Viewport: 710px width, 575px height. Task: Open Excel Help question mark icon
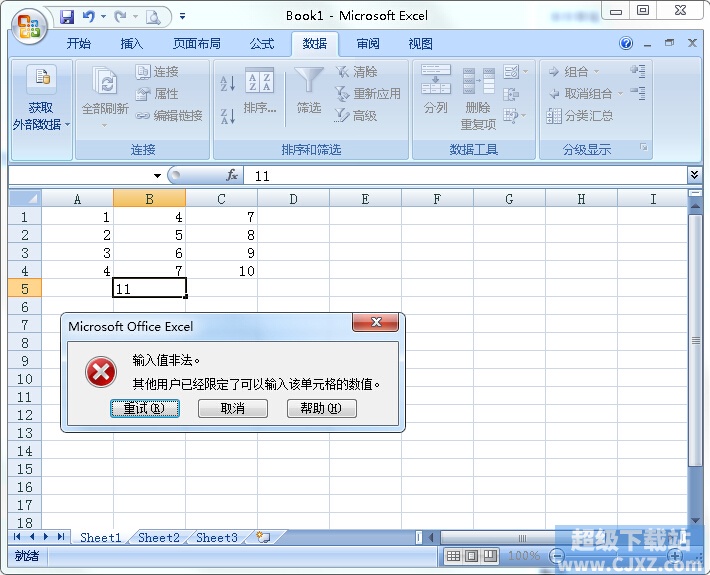click(626, 43)
